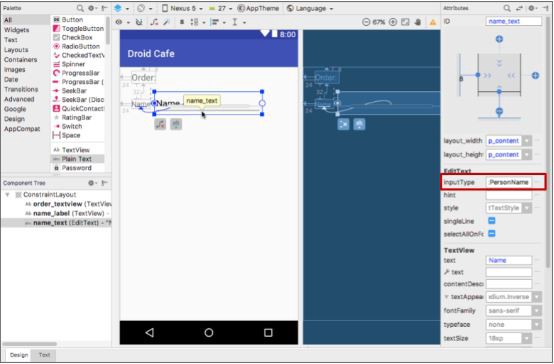The image size is (554, 364).
Task: Open the screen orientation dropdown
Action: tap(144, 8)
